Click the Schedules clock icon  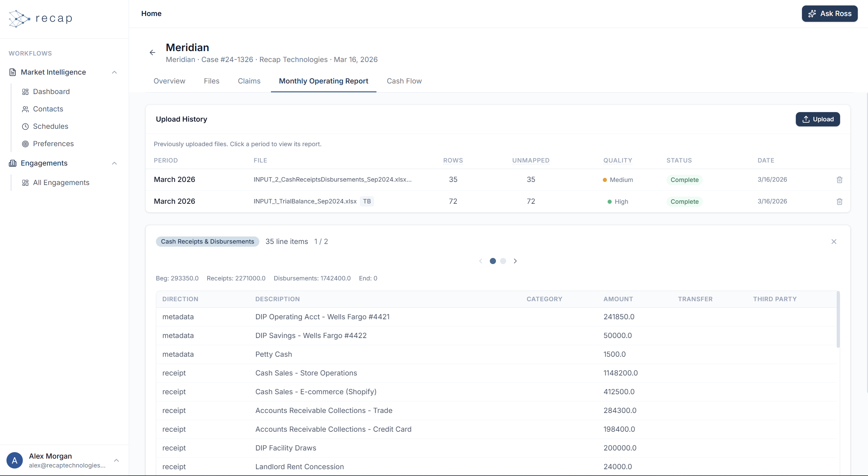tap(25, 126)
